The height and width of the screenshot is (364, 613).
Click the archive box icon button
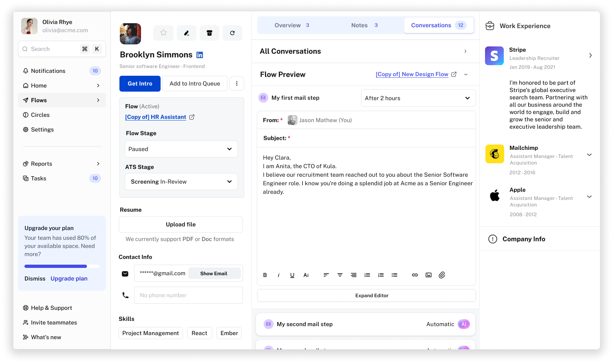tap(209, 33)
